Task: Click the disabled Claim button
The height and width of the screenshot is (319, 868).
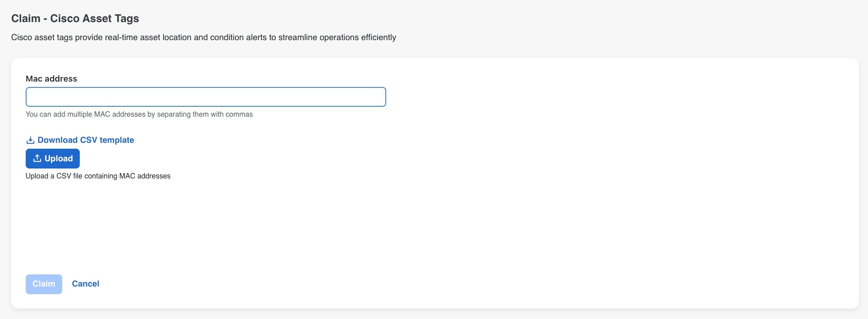Action: pyautogui.click(x=44, y=284)
